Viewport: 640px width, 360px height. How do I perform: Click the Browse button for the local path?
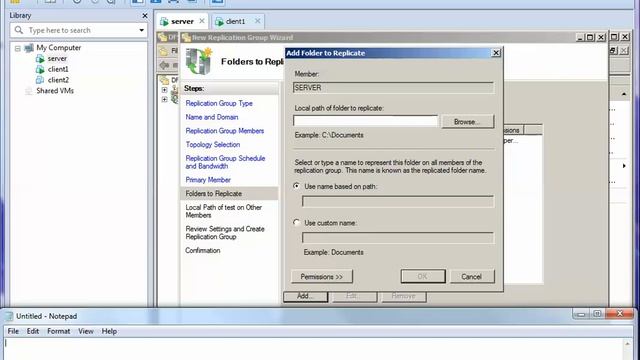[x=467, y=122]
